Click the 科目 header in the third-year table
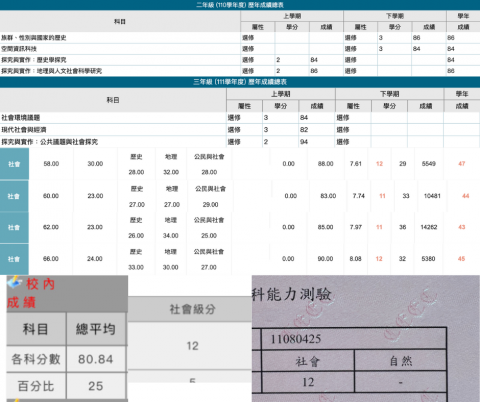 [113, 100]
